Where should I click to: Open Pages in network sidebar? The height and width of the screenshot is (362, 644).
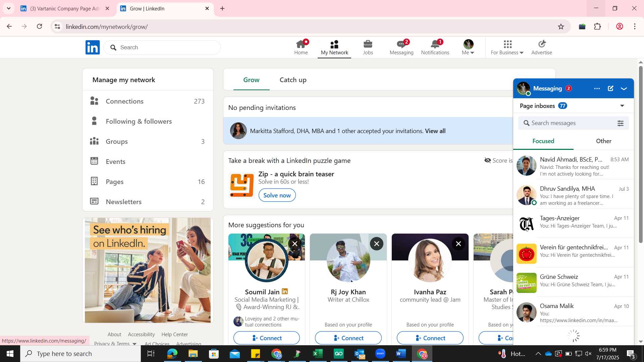(x=148, y=182)
